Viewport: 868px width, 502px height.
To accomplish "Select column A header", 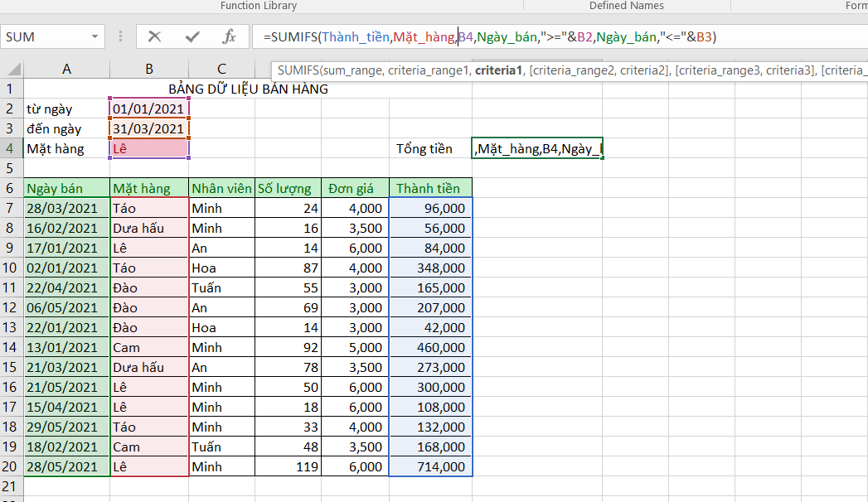I will tap(66, 69).
